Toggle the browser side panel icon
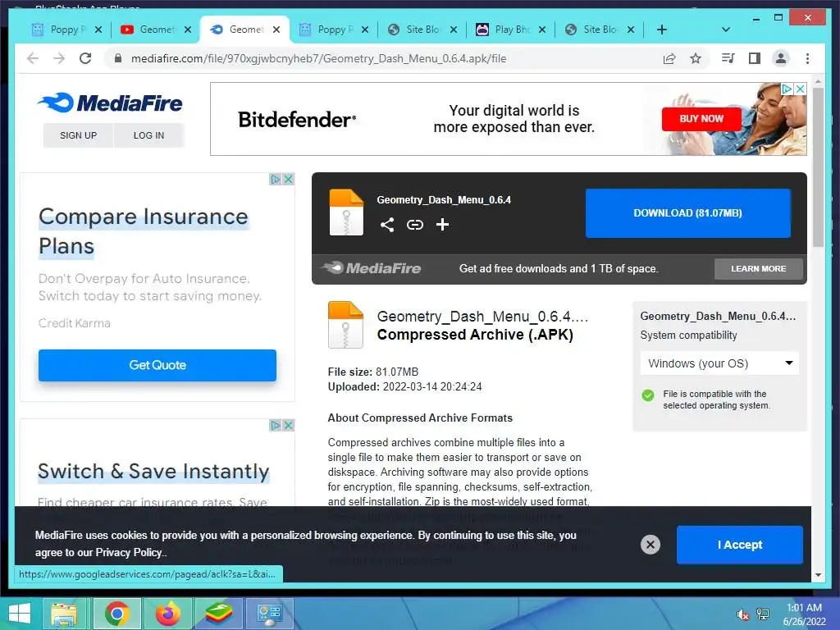 point(755,58)
